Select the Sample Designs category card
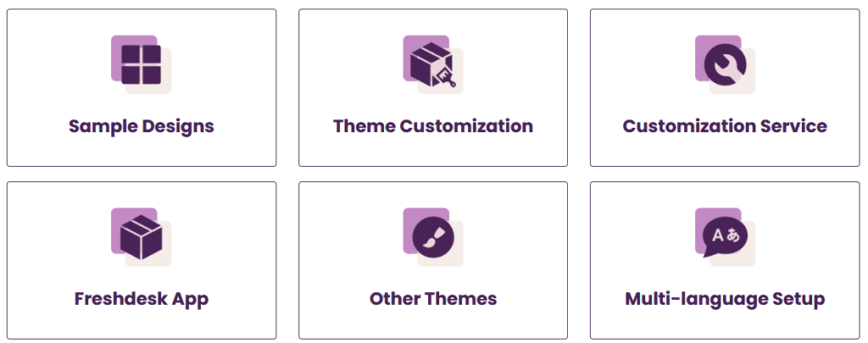This screenshot has height=343, width=868. tap(142, 87)
